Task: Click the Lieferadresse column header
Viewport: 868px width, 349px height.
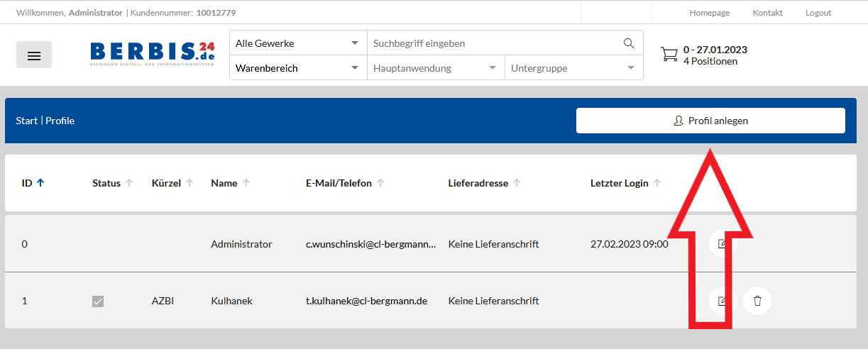Action: pyautogui.click(x=478, y=183)
